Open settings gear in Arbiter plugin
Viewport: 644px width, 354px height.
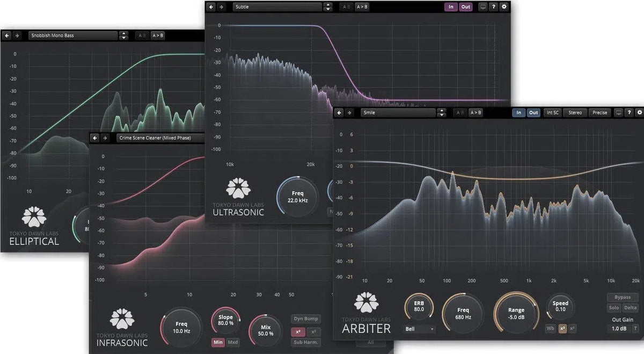pyautogui.click(x=639, y=113)
